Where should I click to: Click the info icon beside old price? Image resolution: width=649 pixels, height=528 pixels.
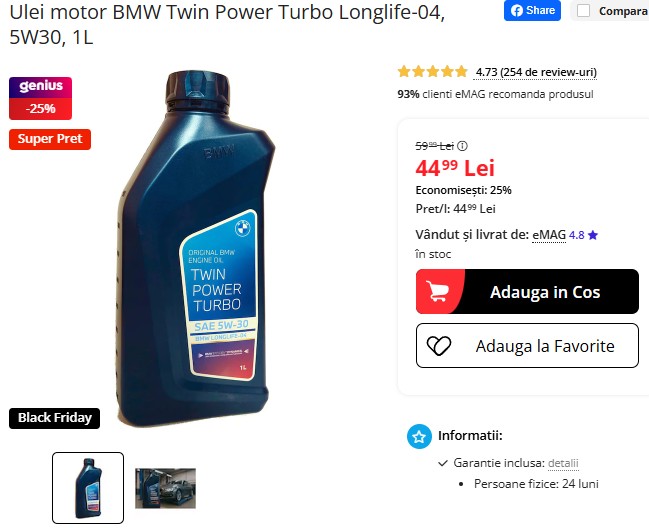pyautogui.click(x=462, y=146)
